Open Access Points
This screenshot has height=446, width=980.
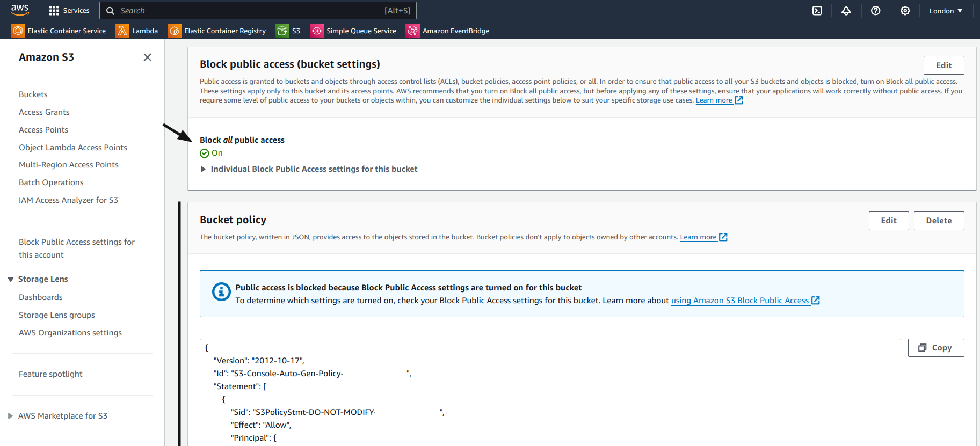(43, 130)
